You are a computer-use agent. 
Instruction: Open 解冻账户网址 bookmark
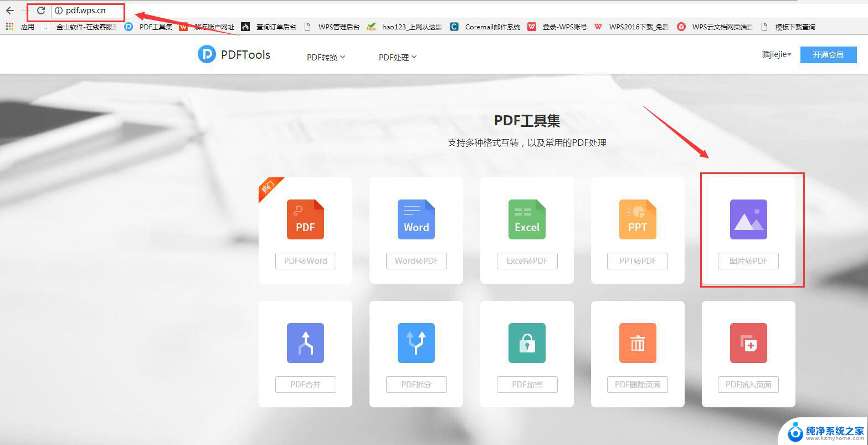207,27
